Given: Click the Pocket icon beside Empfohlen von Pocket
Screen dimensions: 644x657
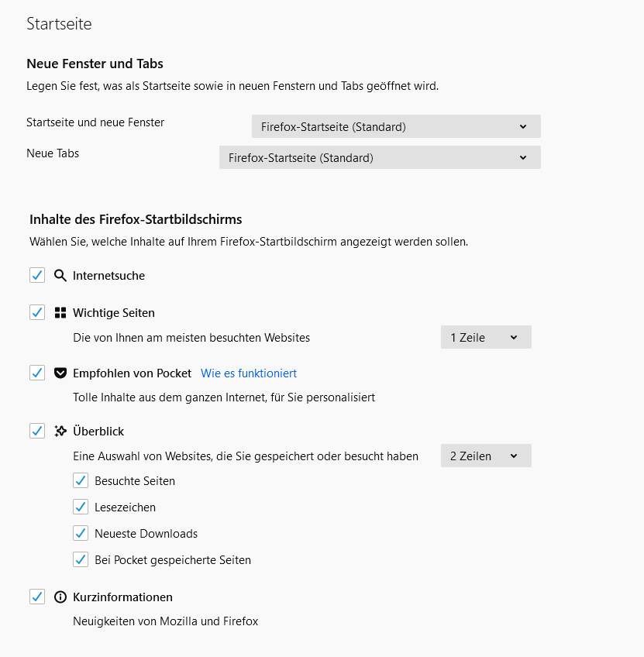Looking at the screenshot, I should pos(60,373).
